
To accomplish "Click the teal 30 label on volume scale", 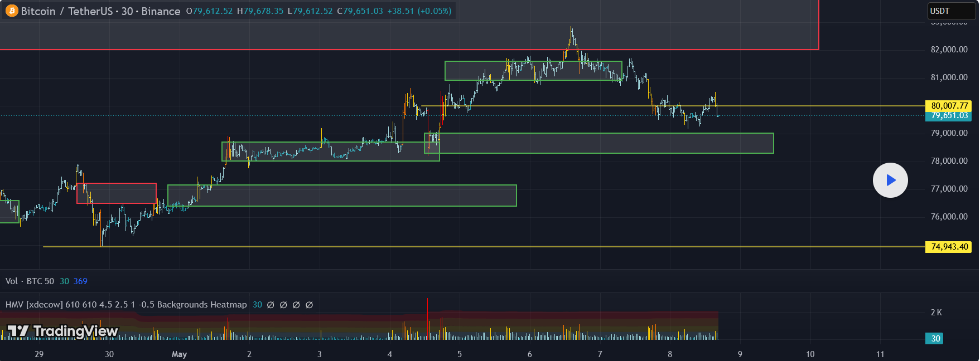I will point(935,338).
